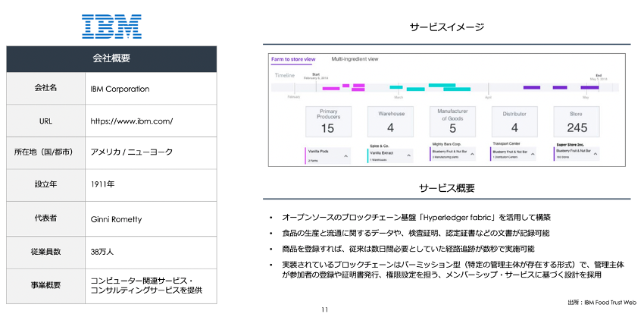Collapse Transport Center Blueberry bar chevron

533,154
